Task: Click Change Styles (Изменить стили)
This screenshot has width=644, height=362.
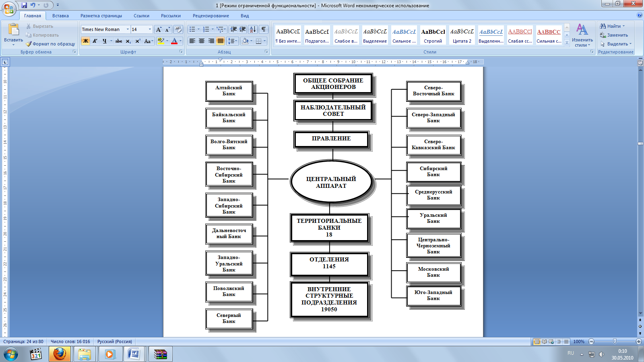Action: [582, 35]
